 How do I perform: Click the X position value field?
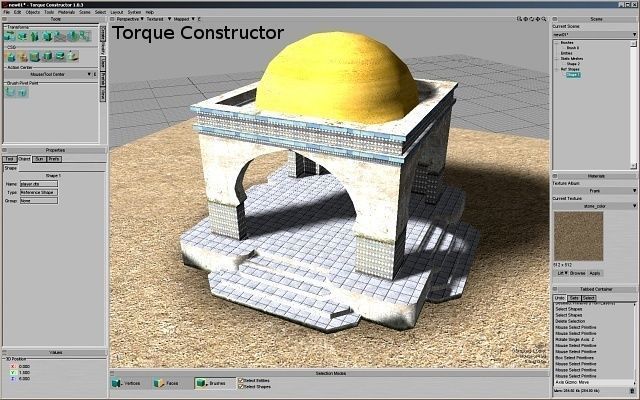pyautogui.click(x=25, y=367)
